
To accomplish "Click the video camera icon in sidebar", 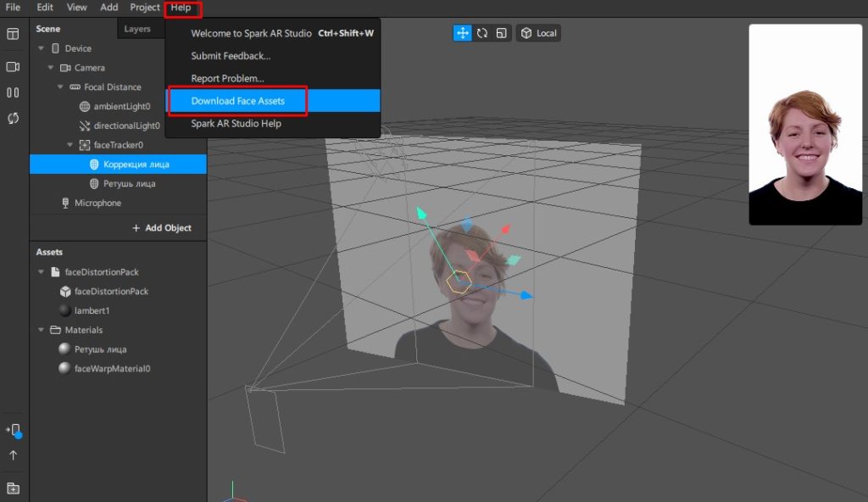I will point(13,67).
